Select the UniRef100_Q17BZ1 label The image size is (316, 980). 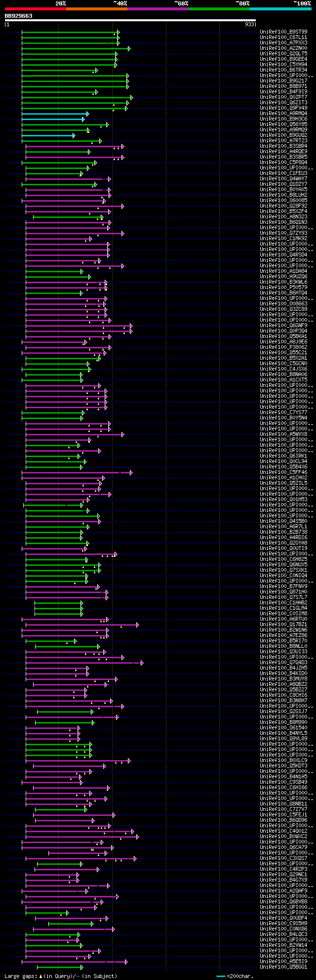[283, 625]
